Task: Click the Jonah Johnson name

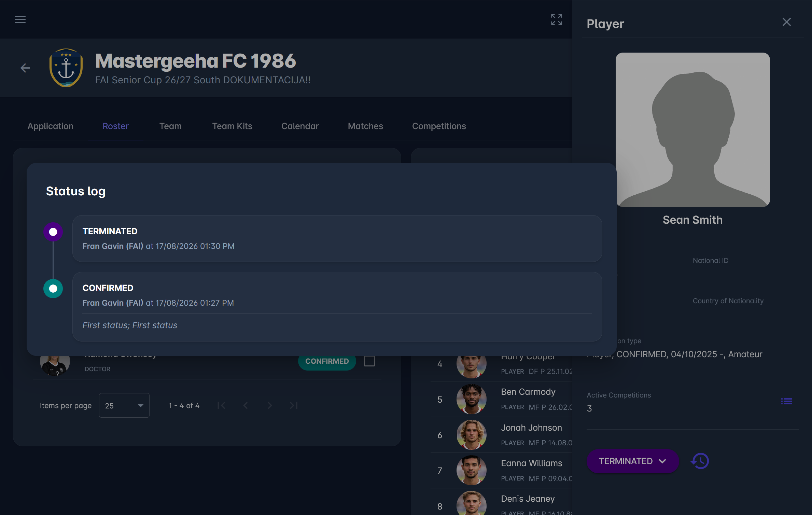Action: (x=531, y=428)
